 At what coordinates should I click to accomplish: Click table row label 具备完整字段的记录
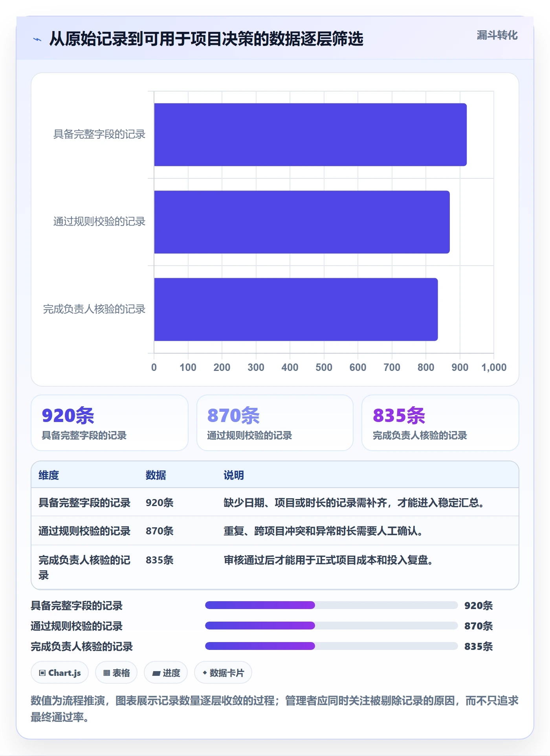point(84,503)
